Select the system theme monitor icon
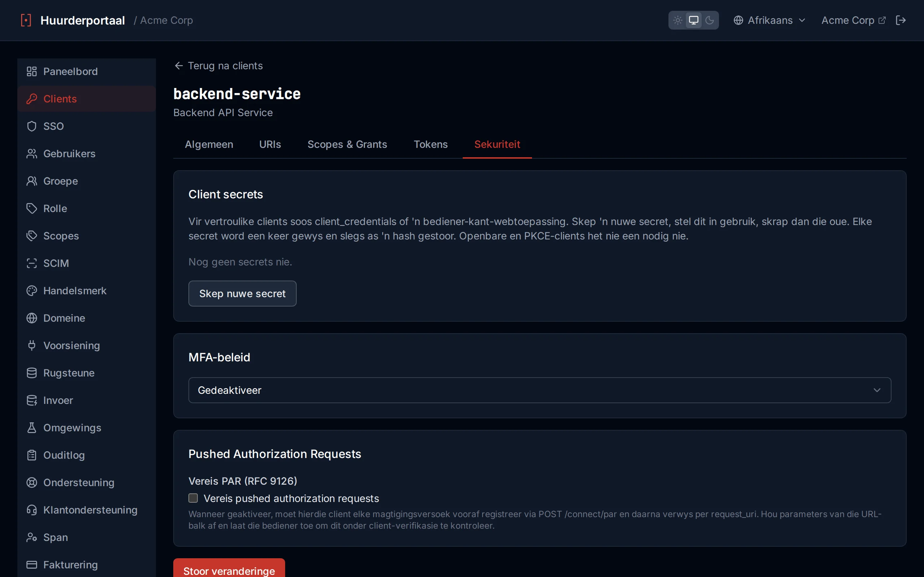Screen dimensions: 924x577 click(693, 20)
